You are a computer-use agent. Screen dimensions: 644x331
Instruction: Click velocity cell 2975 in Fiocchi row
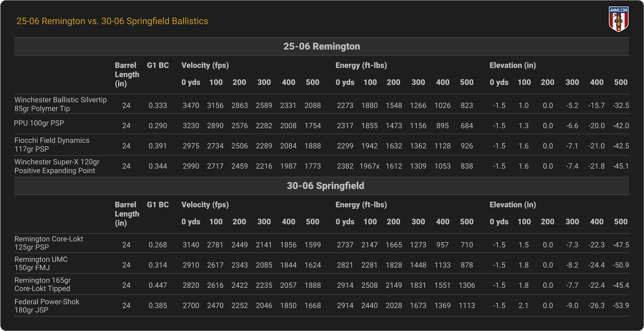pyautogui.click(x=191, y=146)
